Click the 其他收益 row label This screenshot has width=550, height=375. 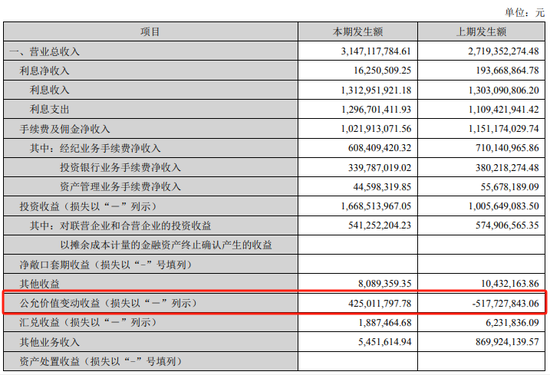[x=39, y=283]
